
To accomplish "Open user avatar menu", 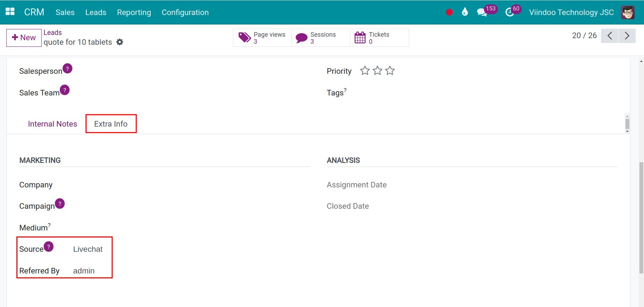I will click(x=628, y=12).
